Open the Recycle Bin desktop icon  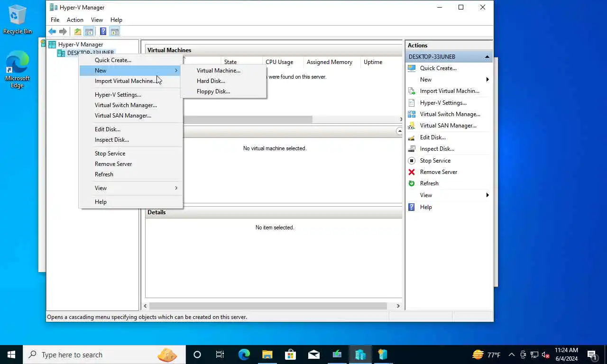(18, 20)
